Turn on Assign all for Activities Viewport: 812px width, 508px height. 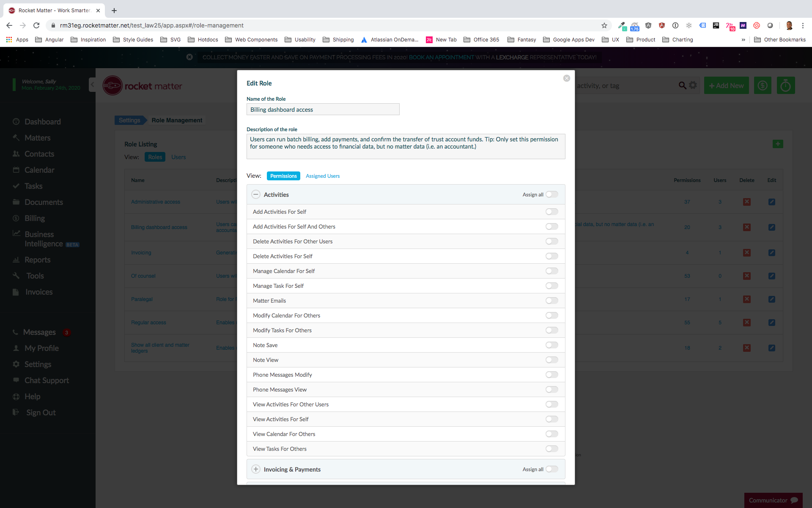click(551, 194)
